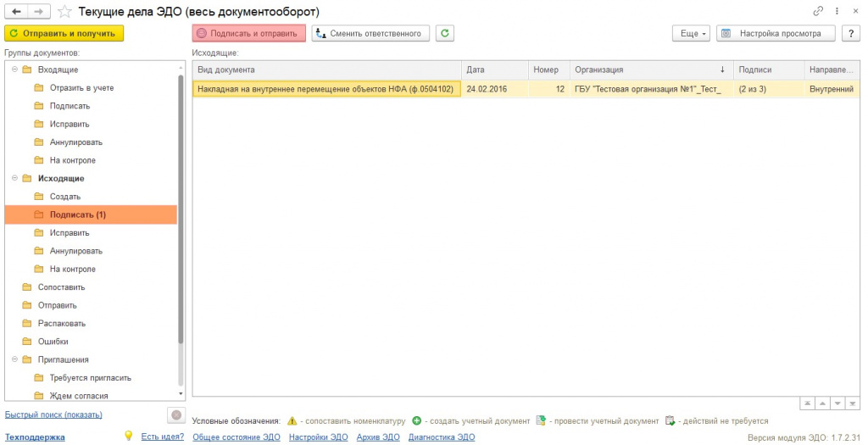Select Ждем согласия folder
Image resolution: width=868 pixels, height=445 pixels.
point(79,397)
